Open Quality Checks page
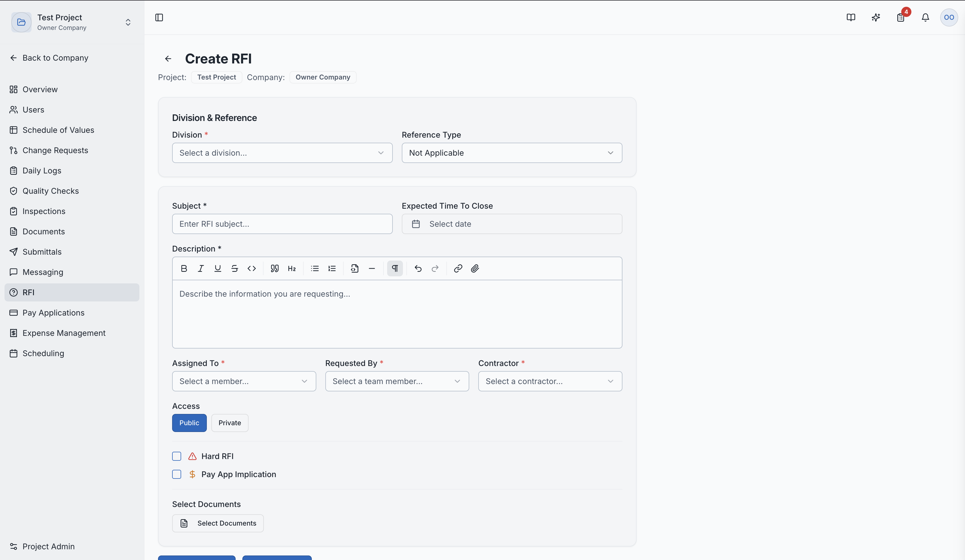The width and height of the screenshot is (965, 560). point(72,191)
